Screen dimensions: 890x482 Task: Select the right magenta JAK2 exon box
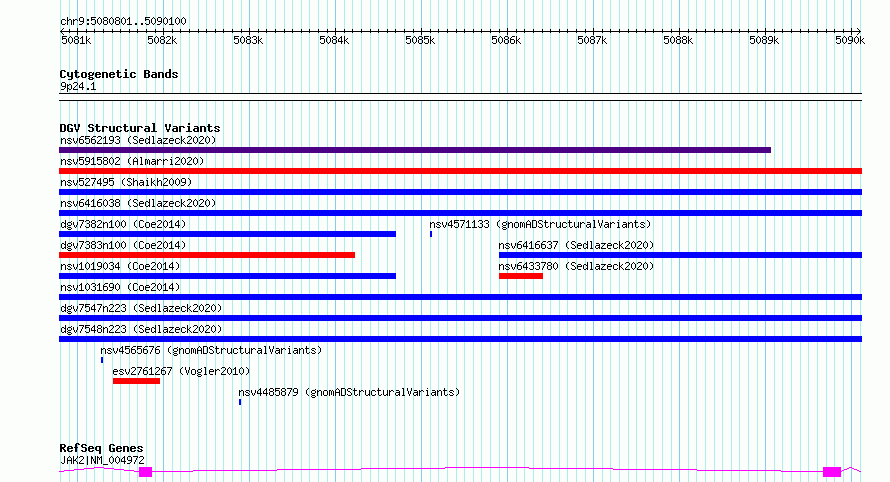tap(832, 472)
